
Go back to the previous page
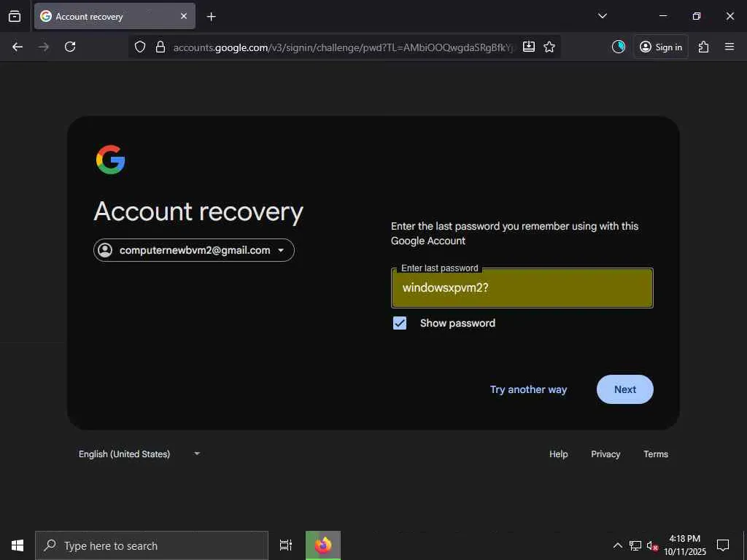(18, 47)
